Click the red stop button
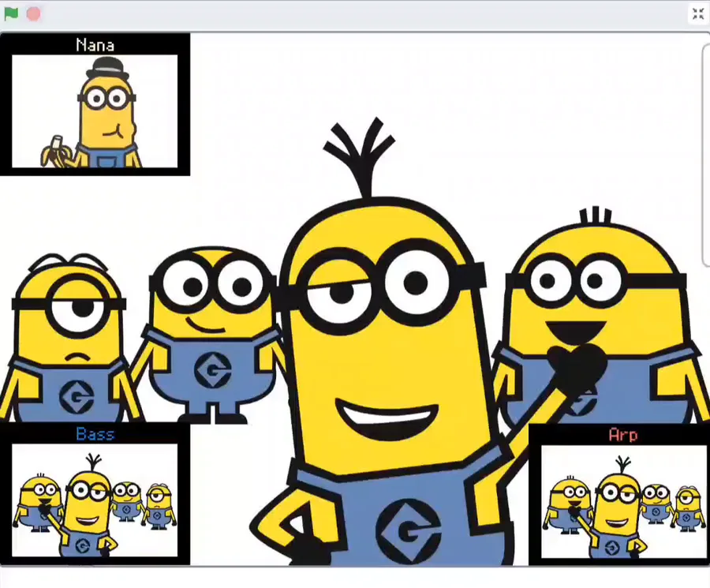Screen dimensions: 710x588 (33, 14)
